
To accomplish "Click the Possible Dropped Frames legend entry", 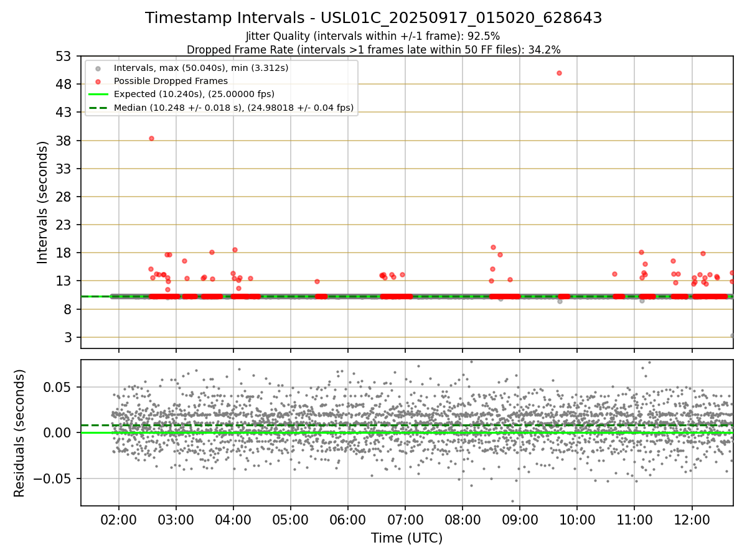I will [171, 81].
